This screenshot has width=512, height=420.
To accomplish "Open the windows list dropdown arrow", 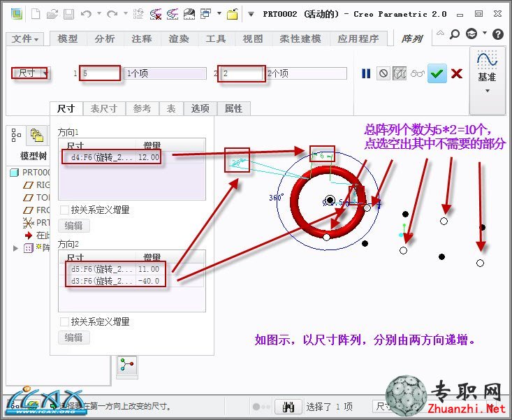I will (219, 14).
